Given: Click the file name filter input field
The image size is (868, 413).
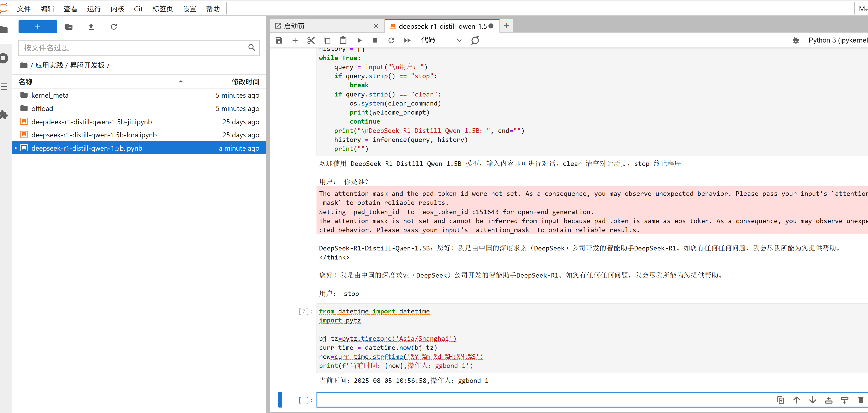Looking at the screenshot, I should click(x=135, y=48).
